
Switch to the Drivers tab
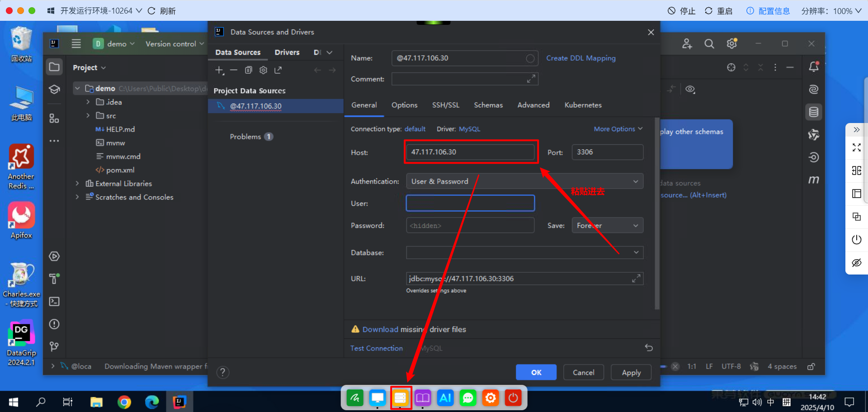click(287, 52)
